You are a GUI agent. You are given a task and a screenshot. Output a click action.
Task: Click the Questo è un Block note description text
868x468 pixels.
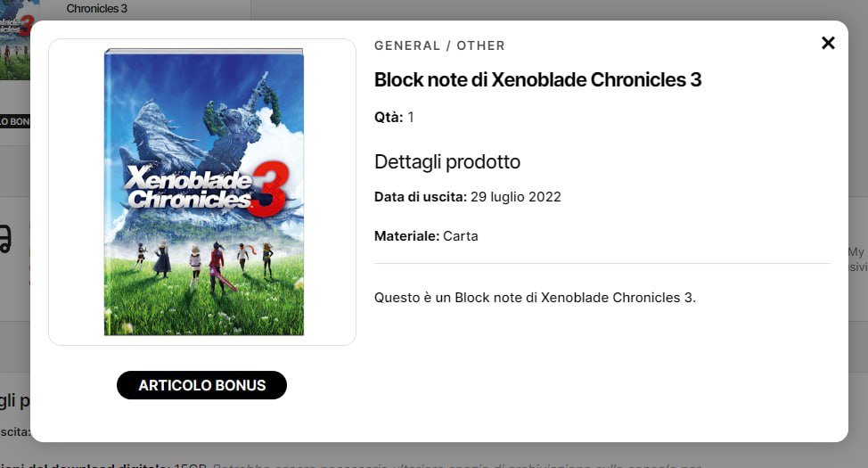[535, 297]
